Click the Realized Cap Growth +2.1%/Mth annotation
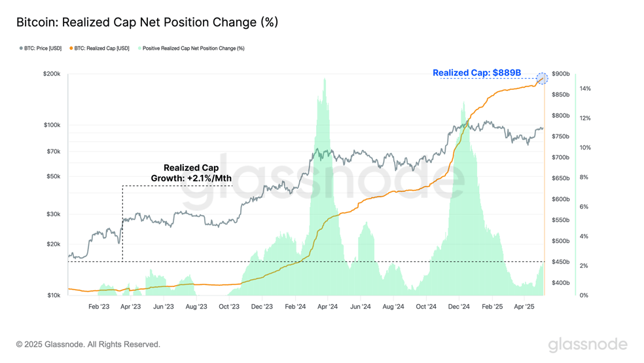Screen dimensions: 644x363 (191, 173)
